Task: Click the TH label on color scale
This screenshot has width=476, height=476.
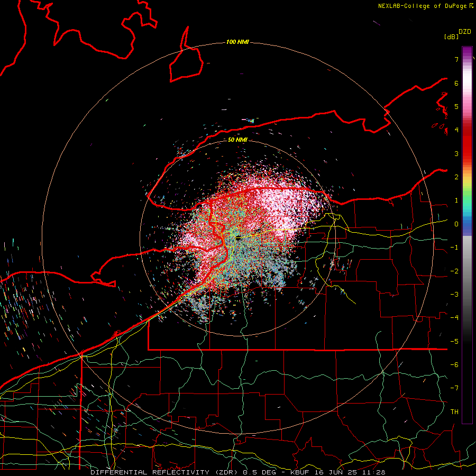Action: coord(454,412)
